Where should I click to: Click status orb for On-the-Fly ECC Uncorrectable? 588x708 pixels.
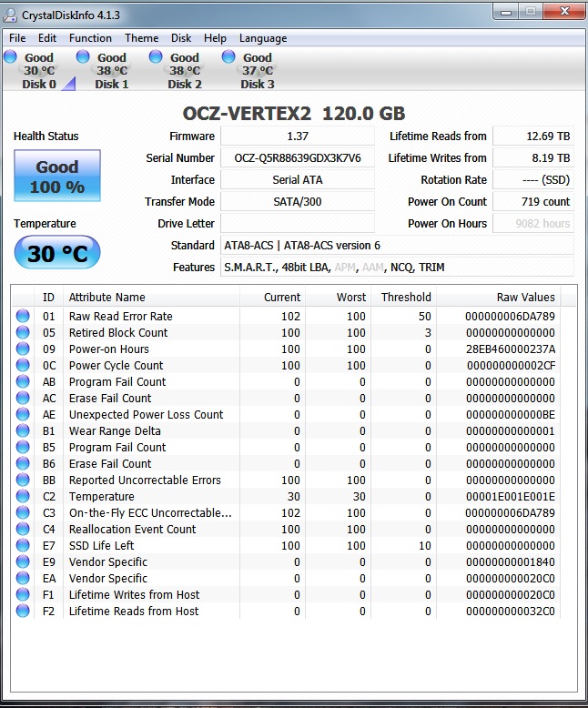[23, 512]
